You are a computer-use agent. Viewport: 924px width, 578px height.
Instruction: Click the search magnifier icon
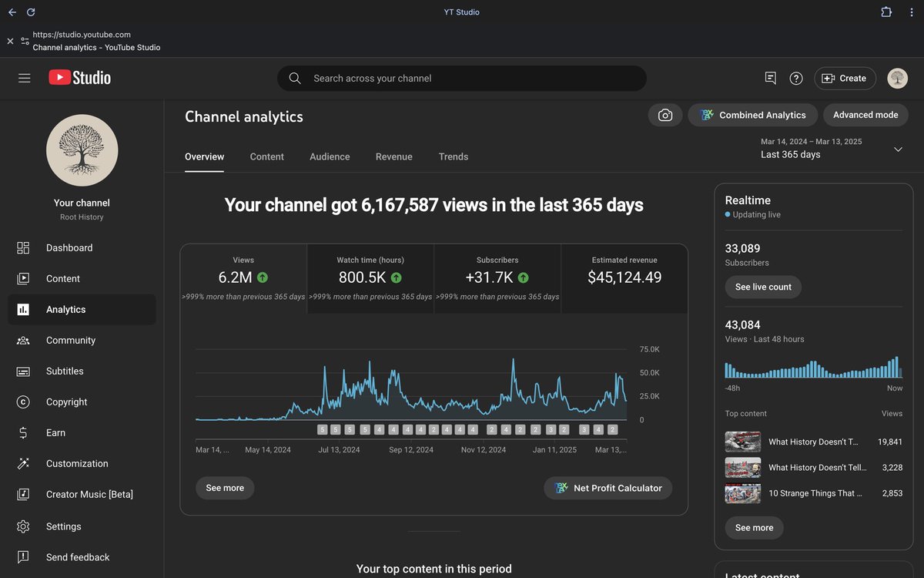click(x=295, y=78)
